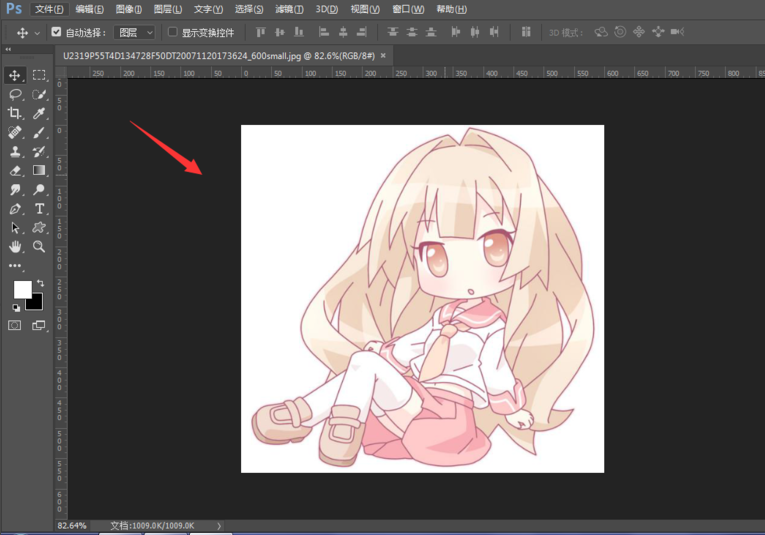Screen dimensions: 765x535
Task: Select the Horizontal Type tool
Action: (x=39, y=209)
